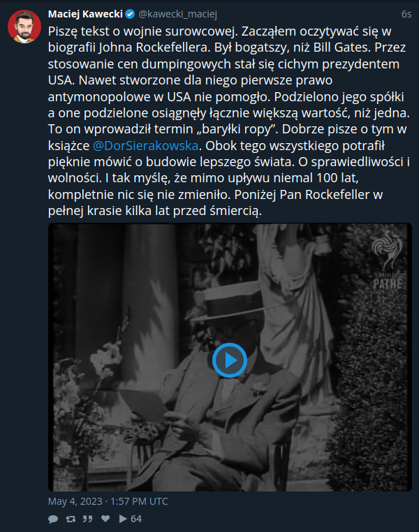Click the black-and-white video thumbnail
The image size is (419, 532).
coord(230,357)
